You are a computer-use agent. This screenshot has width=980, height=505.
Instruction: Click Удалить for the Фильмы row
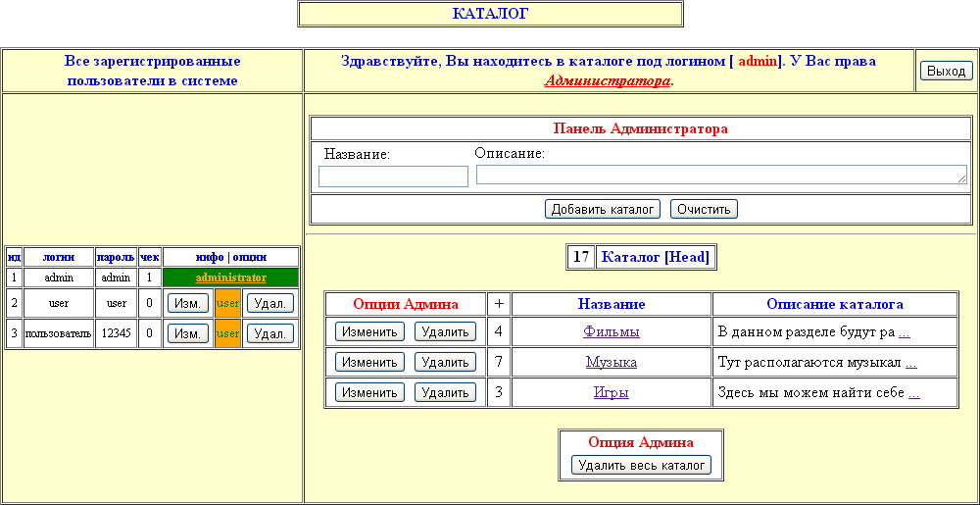point(445,332)
